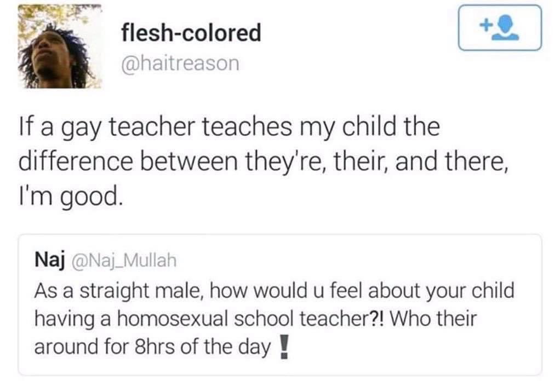Click 'Who their' in quoted tweet

[433, 319]
